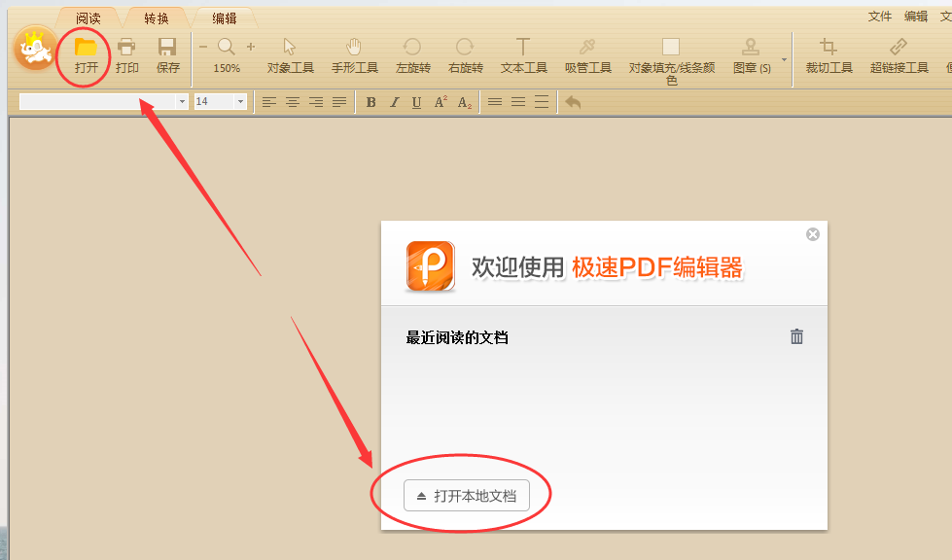Activate the 裁切工具 crop tool

[828, 55]
